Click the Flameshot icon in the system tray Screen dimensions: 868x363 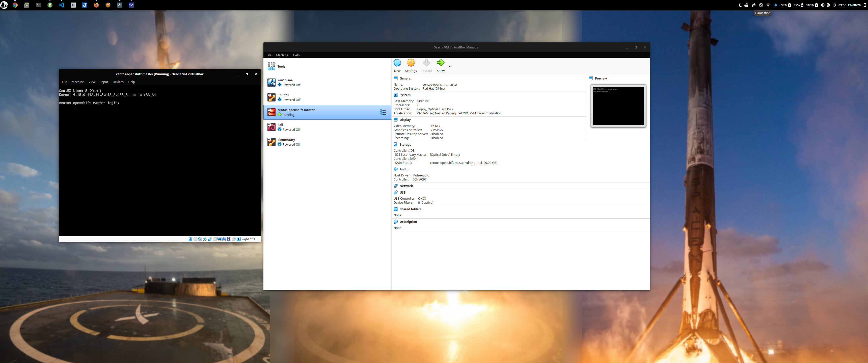pos(754,5)
